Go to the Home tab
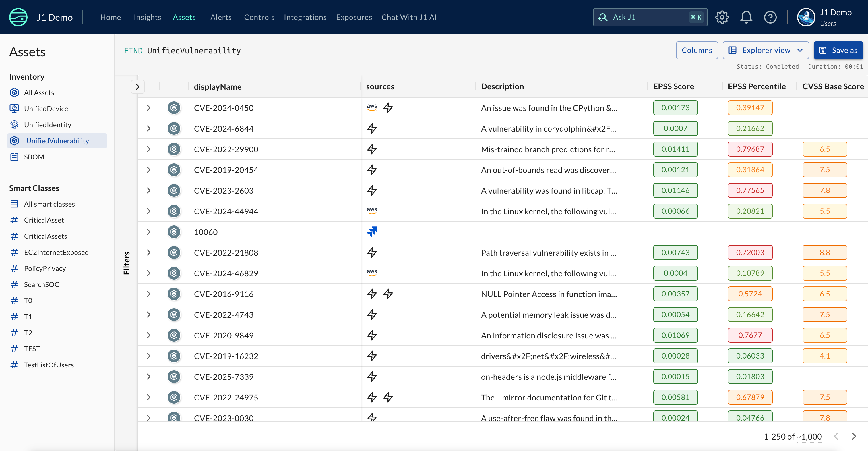The image size is (868, 451). [x=111, y=17]
